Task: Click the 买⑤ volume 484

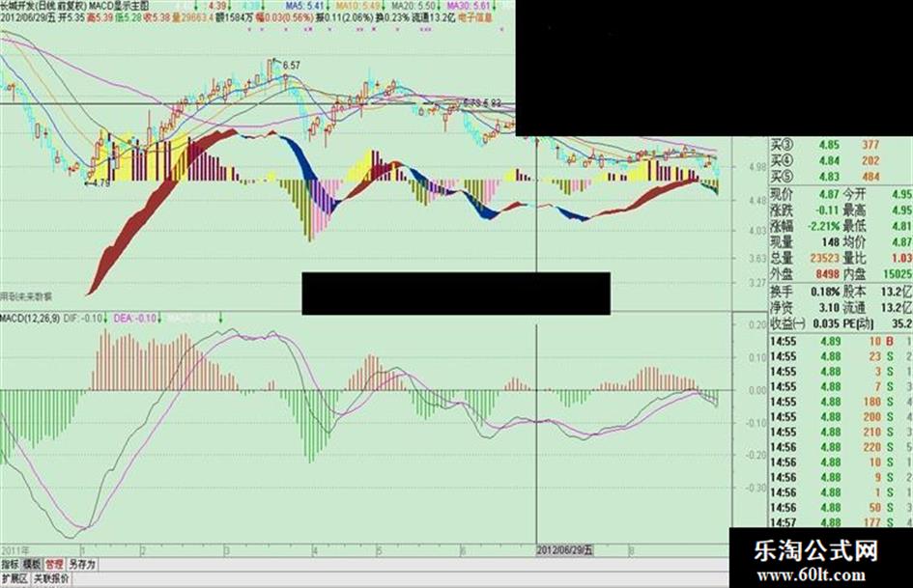Action: point(870,177)
